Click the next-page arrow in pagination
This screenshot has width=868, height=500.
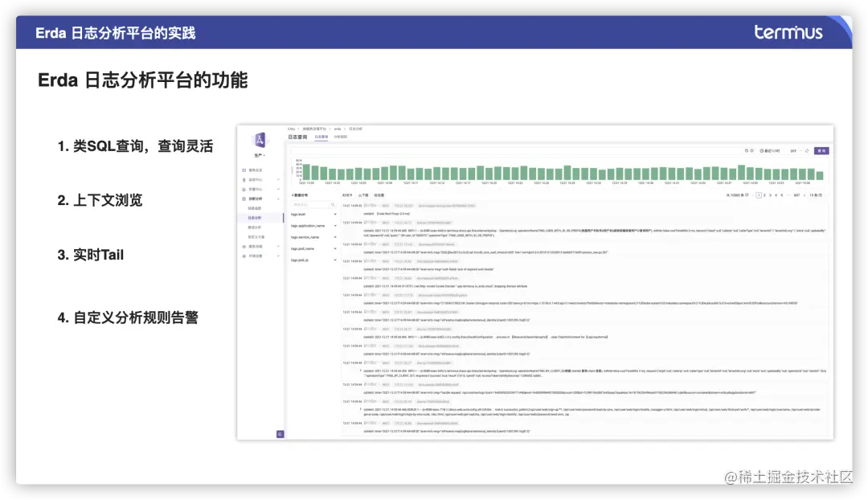click(805, 195)
